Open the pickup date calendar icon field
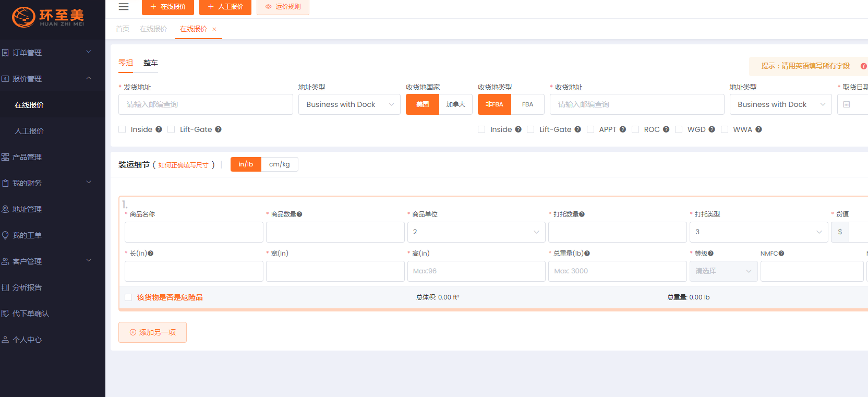 click(847, 104)
